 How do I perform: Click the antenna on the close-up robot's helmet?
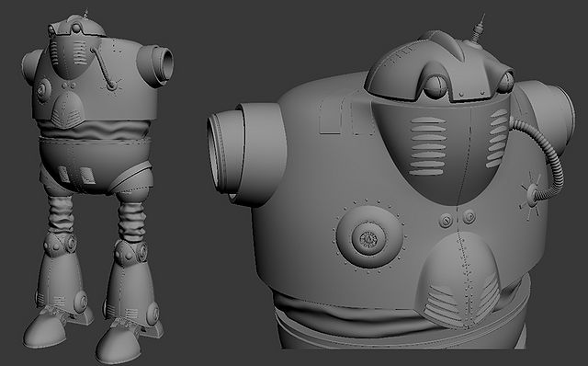(x=477, y=30)
